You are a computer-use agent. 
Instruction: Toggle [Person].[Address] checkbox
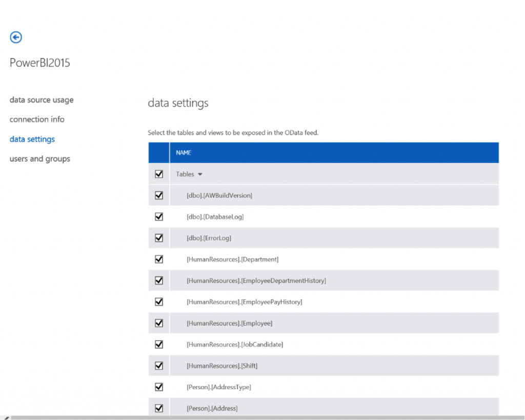(x=159, y=408)
